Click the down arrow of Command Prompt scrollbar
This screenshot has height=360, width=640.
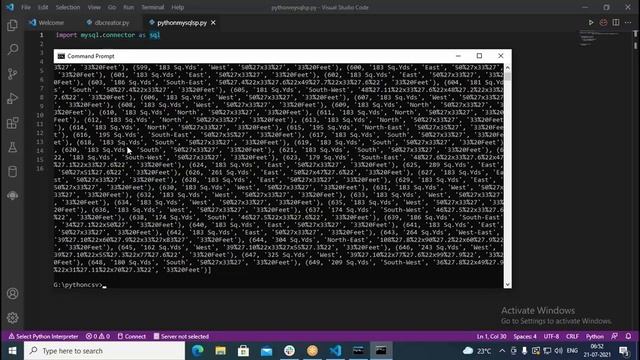point(507,284)
